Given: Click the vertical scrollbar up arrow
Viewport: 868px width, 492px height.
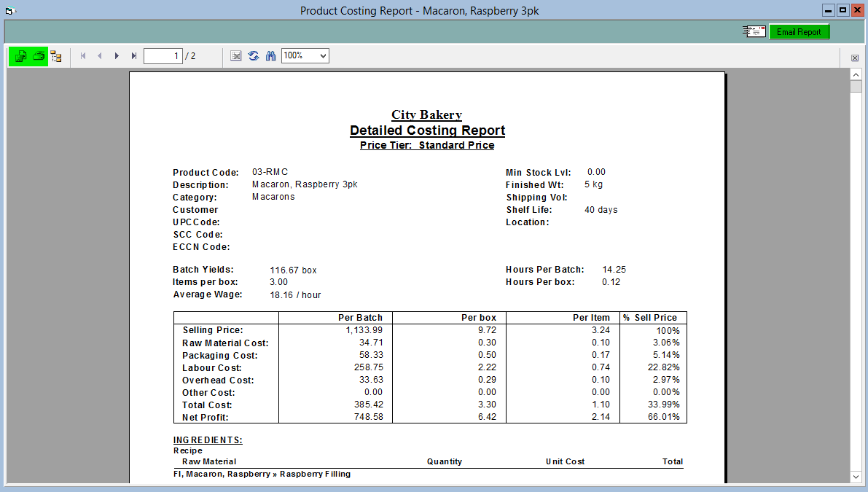Looking at the screenshot, I should (856, 75).
